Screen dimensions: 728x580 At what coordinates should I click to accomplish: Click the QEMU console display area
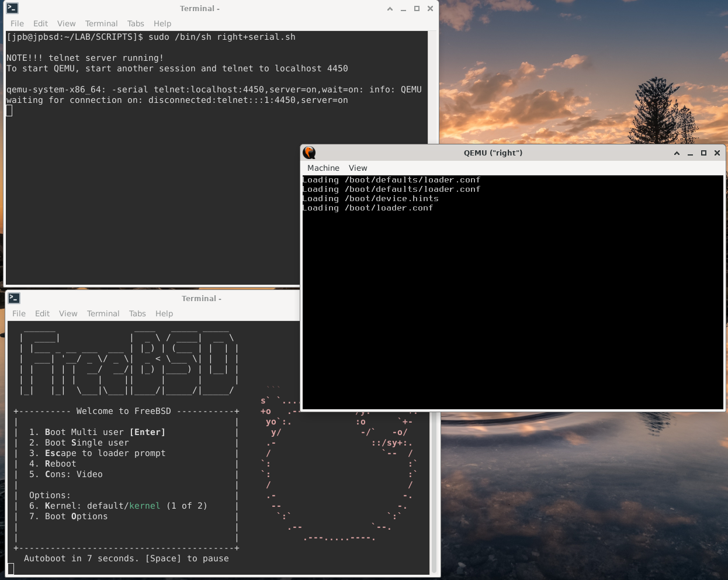pyautogui.click(x=512, y=292)
